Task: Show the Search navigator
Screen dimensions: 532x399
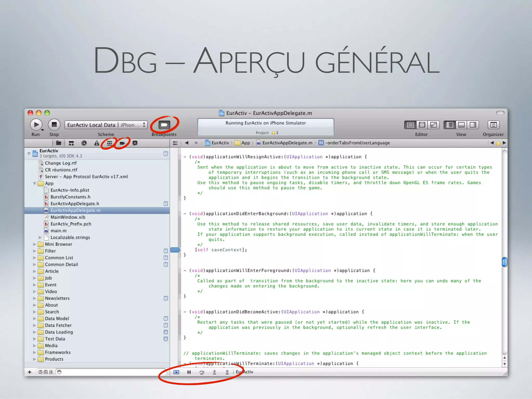Action: (84, 143)
